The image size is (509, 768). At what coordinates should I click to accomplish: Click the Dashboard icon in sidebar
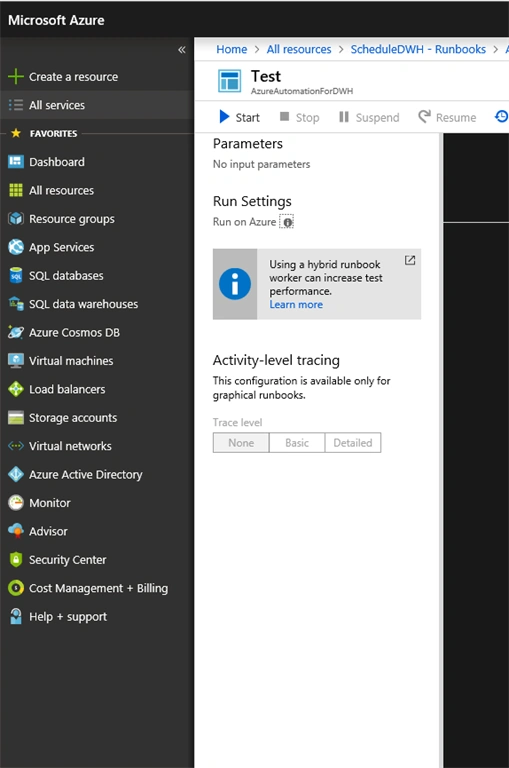tap(16, 162)
